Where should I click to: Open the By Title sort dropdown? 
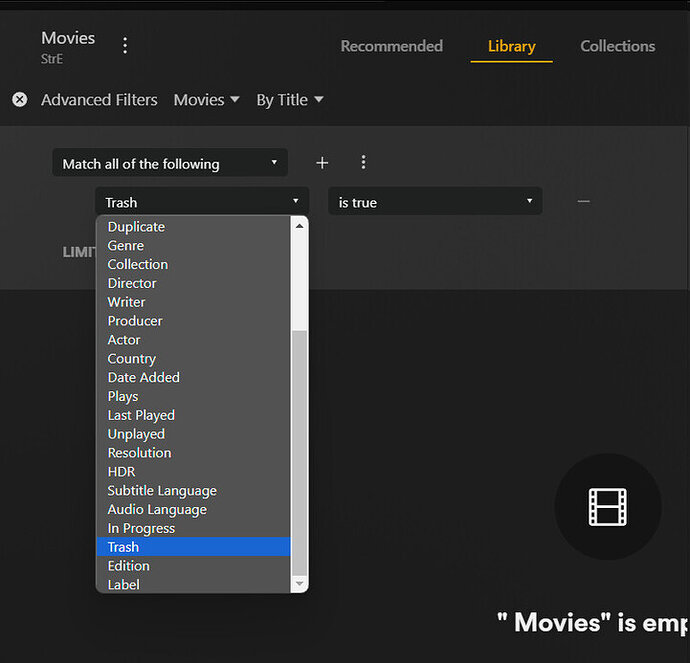tap(290, 100)
